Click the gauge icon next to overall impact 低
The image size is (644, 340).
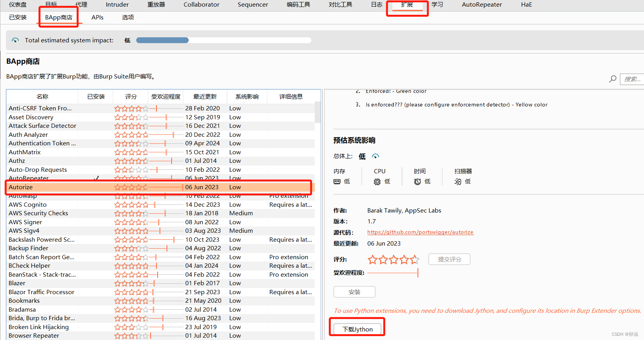coord(375,156)
